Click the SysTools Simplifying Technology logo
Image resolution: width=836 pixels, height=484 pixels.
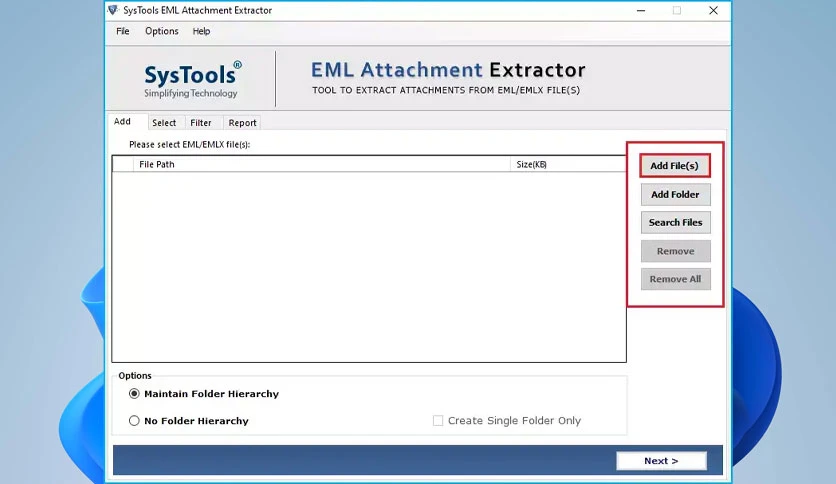click(191, 79)
